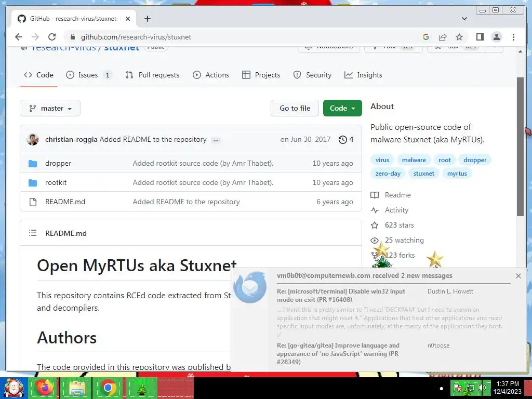Click the dropper folder icon
This screenshot has width=532, height=399.
point(33,164)
